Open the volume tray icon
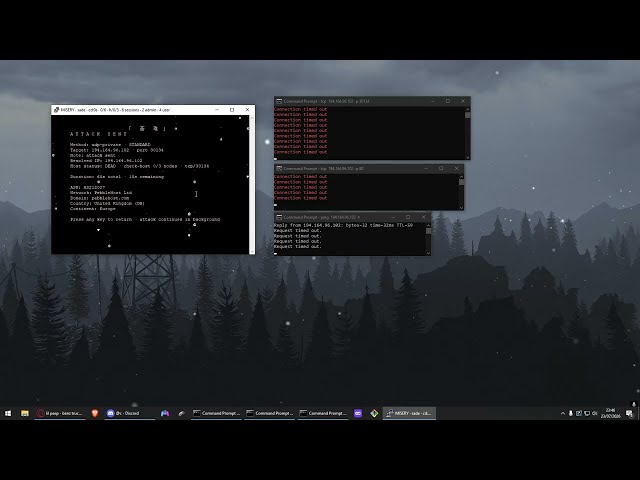640x480 pixels. point(595,413)
